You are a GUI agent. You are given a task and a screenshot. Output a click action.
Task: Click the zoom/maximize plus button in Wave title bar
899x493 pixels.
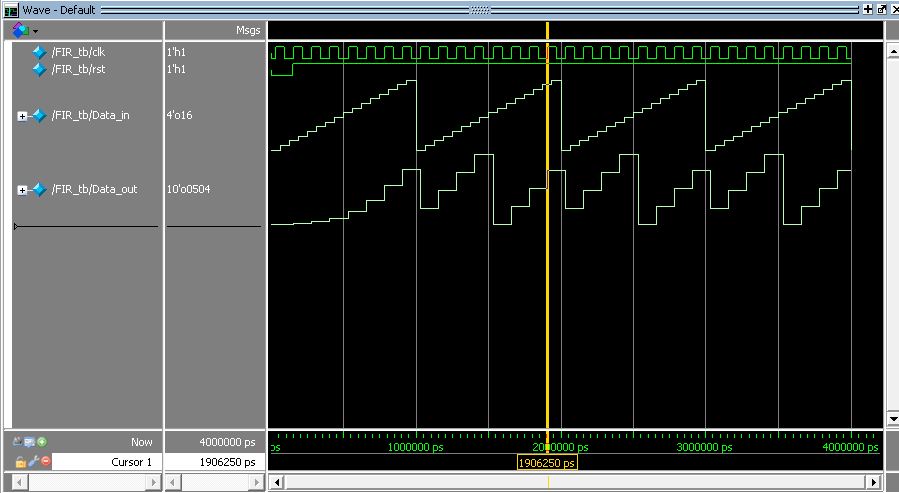pos(868,9)
